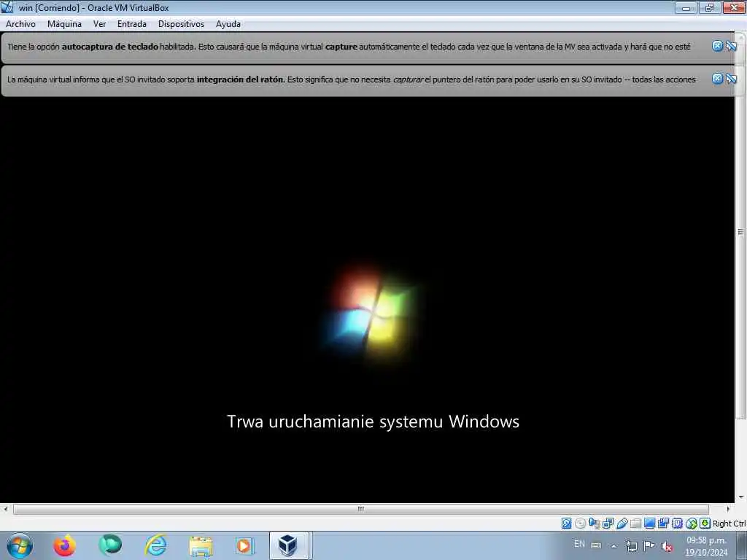747x560 pixels.
Task: Launch Internet Explorer from the taskbar
Action: pos(156,545)
